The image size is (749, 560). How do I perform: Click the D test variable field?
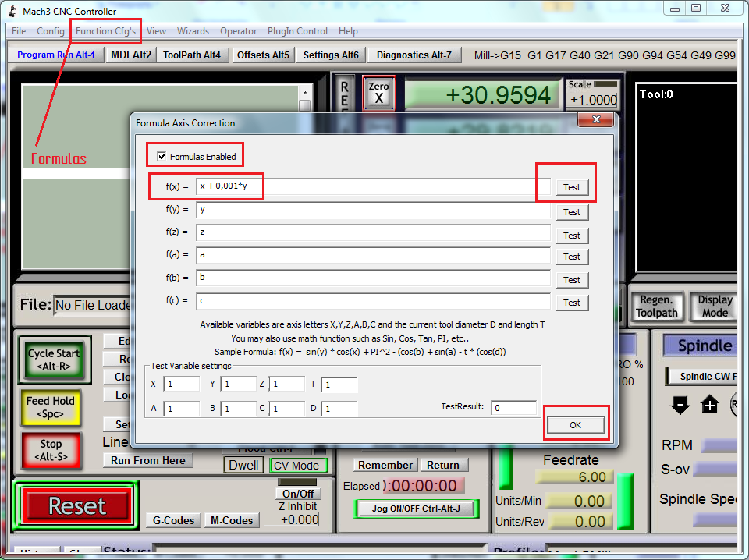(339, 409)
